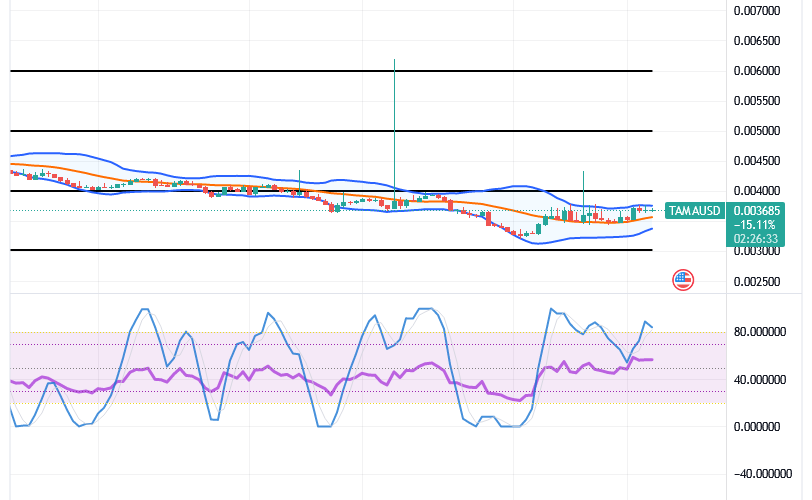Viewport: 812px width, 500px height.
Task: Click the tallest green candle wick
Action: pos(395,129)
